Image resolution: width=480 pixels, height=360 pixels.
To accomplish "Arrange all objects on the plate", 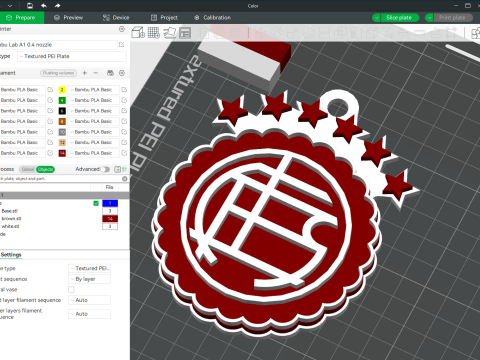I will click(185, 33).
